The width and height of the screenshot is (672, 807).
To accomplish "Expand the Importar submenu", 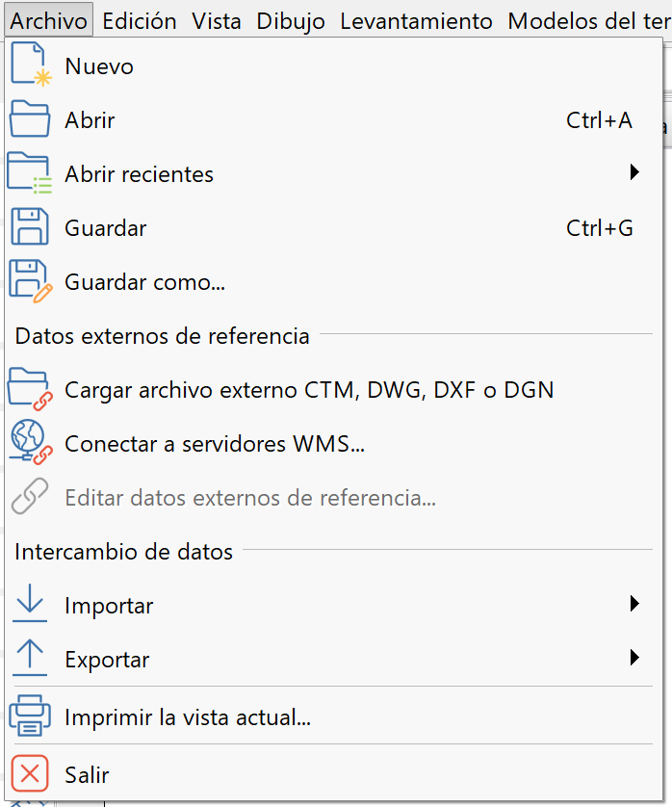I will click(x=633, y=604).
